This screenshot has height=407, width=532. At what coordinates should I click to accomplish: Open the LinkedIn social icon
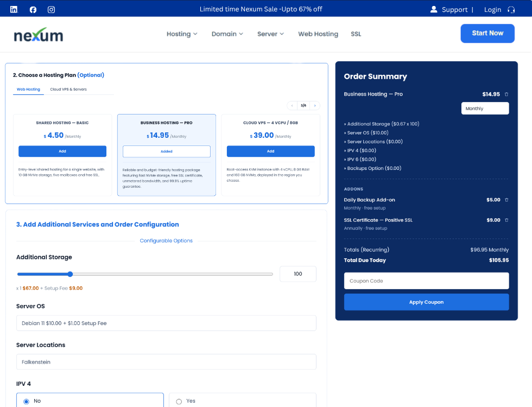[x=14, y=10]
